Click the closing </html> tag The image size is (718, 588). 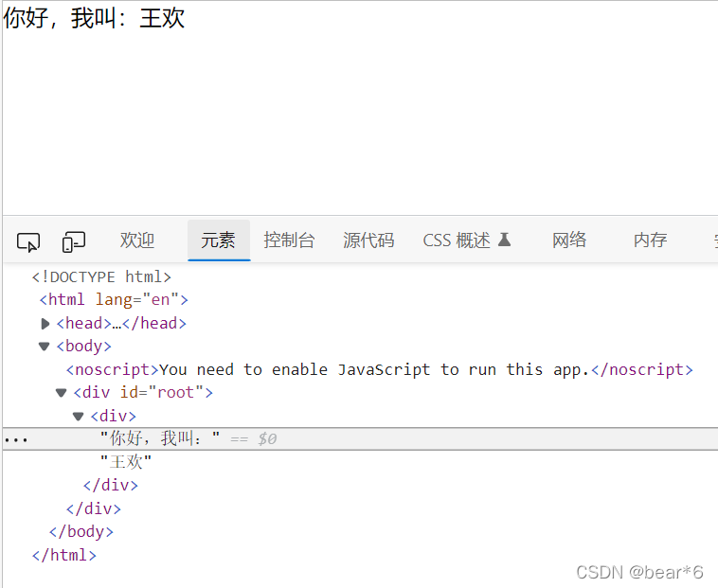64,555
